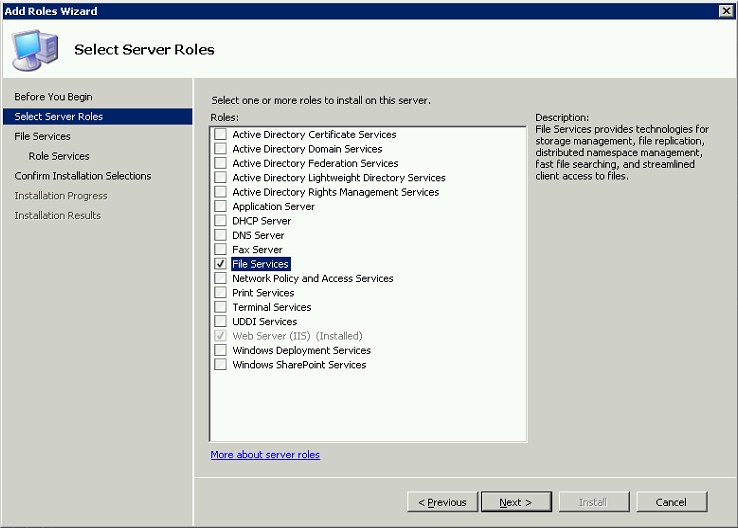The width and height of the screenshot is (738, 528).
Task: Select the Fax Server role label
Action: [257, 249]
